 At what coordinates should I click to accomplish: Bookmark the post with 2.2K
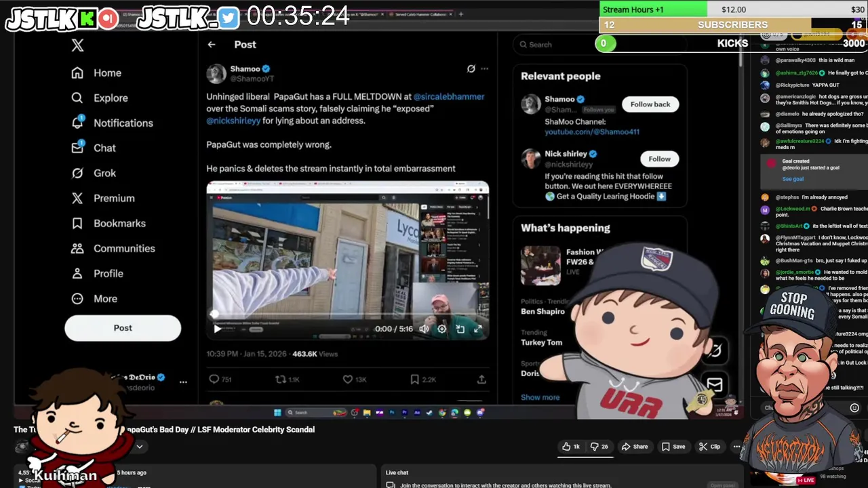[x=414, y=380]
